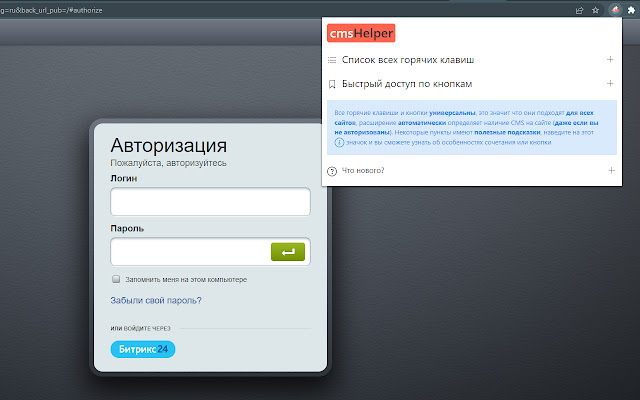This screenshot has width=640, height=400.
Task: Bookmark this page with the star icon
Action: pyautogui.click(x=596, y=10)
